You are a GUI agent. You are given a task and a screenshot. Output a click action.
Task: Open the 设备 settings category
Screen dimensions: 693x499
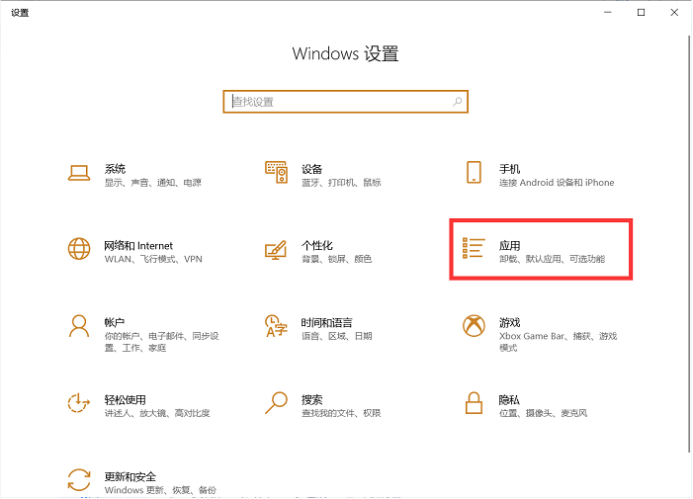coord(324,175)
